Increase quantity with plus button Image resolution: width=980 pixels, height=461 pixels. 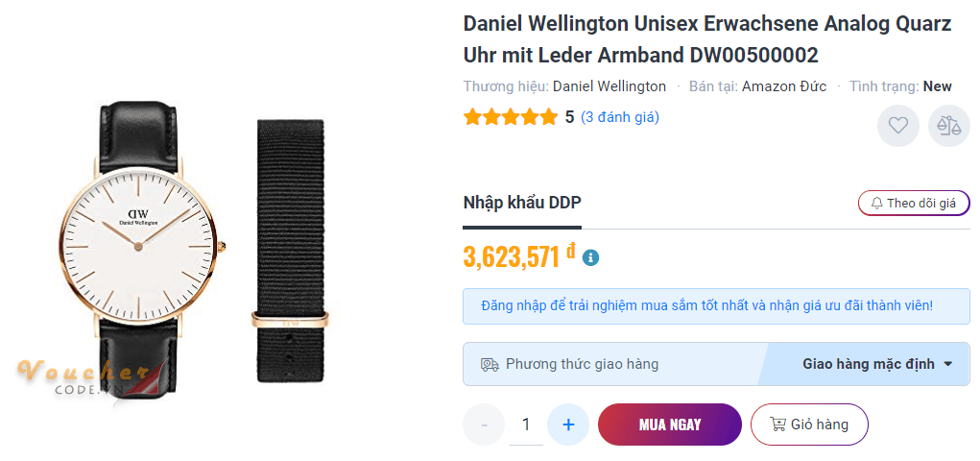568,425
